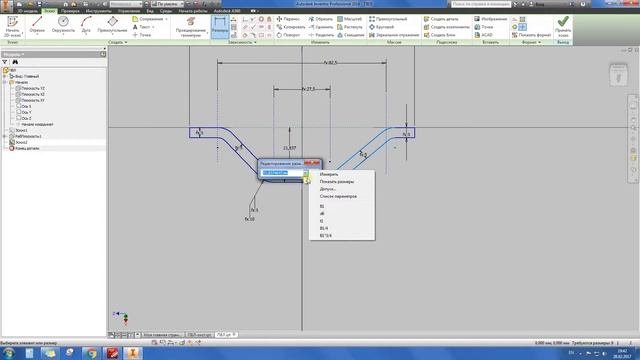This screenshot has height=360, width=640.
Task: Click the Проецирование геометрии tool
Action: [191, 27]
